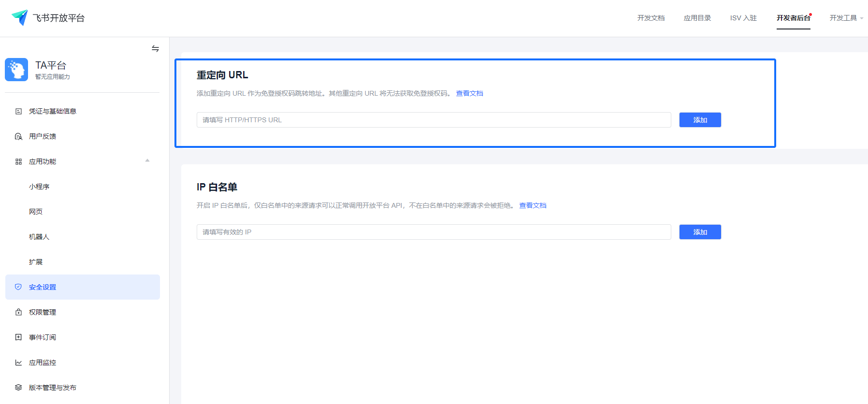Click the TA平台 app avatar icon

tap(16, 70)
